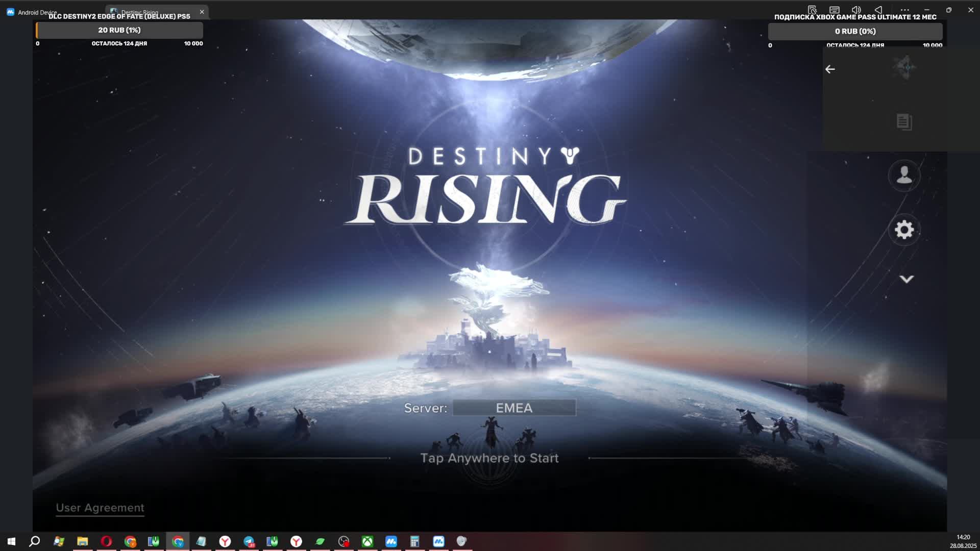
Task: Click the 20 RUB donation progress bar
Action: tap(119, 30)
